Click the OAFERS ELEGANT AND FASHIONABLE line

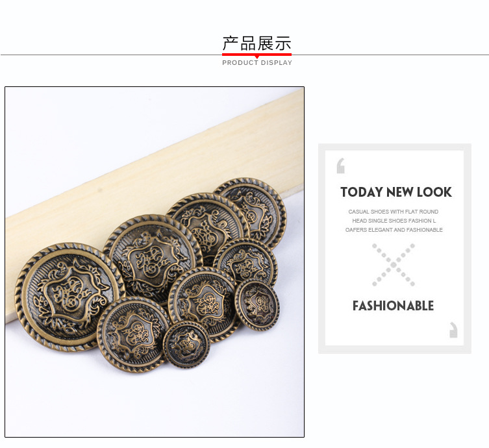coord(394,230)
